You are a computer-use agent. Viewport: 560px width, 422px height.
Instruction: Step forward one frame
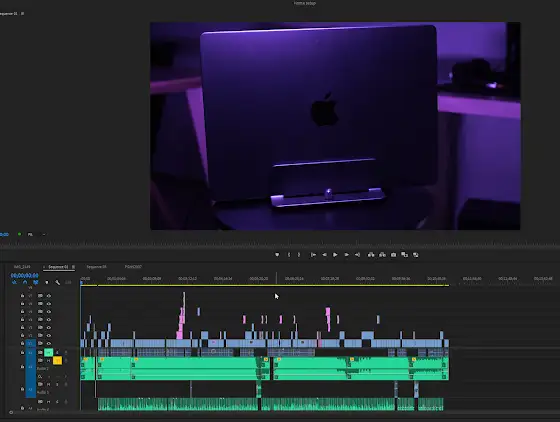pos(346,255)
